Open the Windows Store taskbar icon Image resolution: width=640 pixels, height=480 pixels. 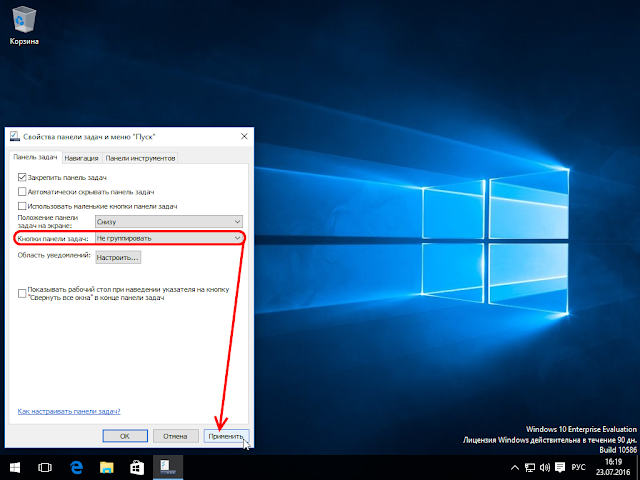137,467
